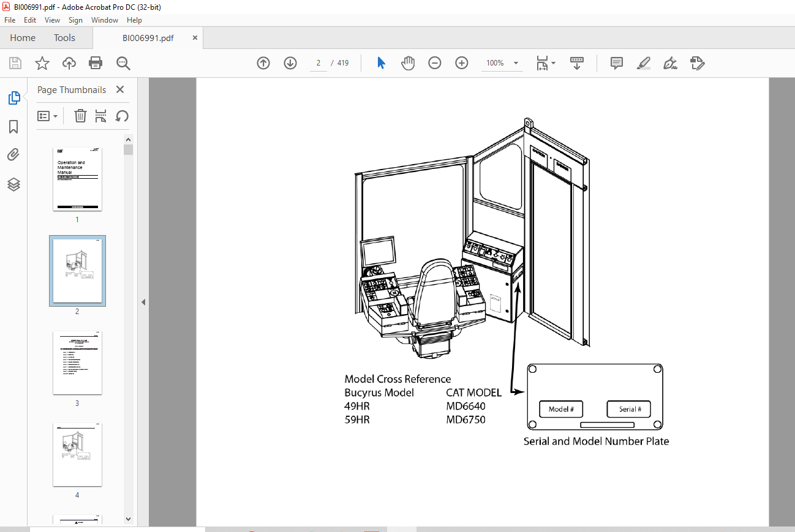The width and height of the screenshot is (795, 532).
Task: Open the Window menu
Action: click(x=105, y=20)
